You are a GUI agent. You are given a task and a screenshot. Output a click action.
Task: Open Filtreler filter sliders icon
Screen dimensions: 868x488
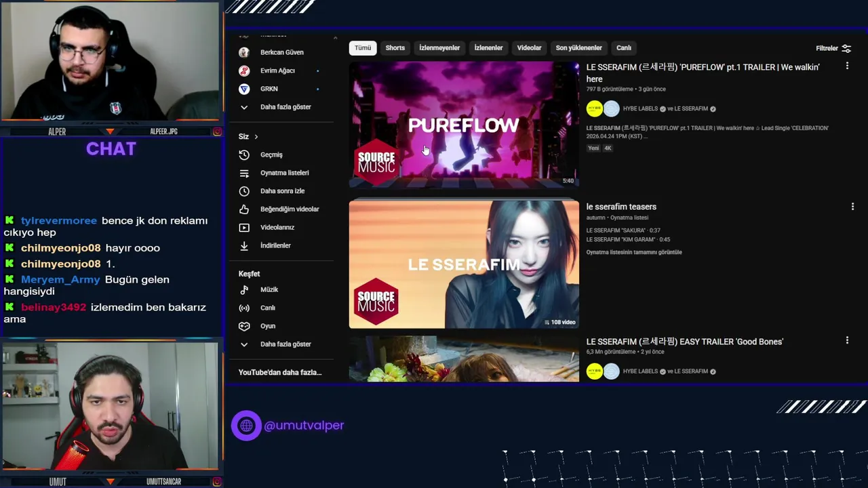[846, 48]
